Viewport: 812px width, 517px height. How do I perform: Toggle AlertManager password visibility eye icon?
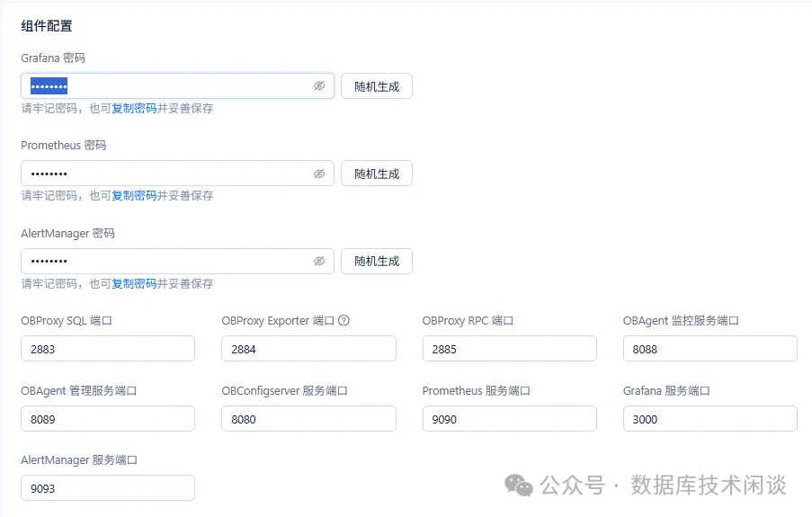(319, 261)
